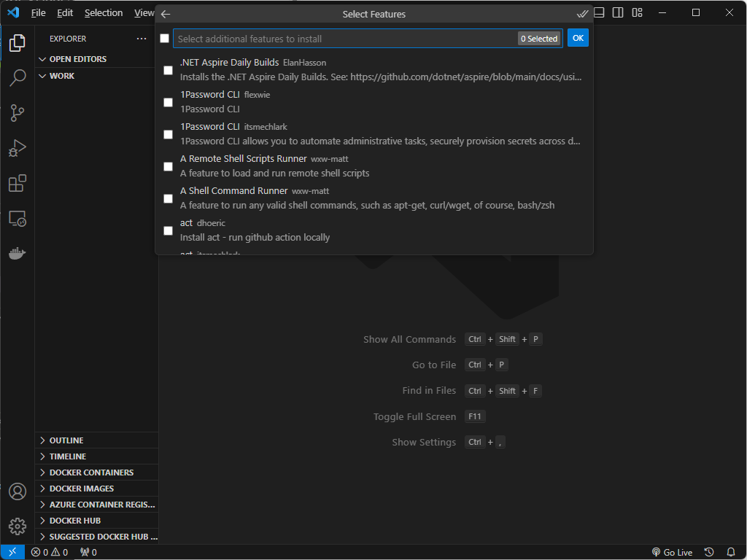This screenshot has width=747, height=560.
Task: Open the Selection menu
Action: point(104,13)
